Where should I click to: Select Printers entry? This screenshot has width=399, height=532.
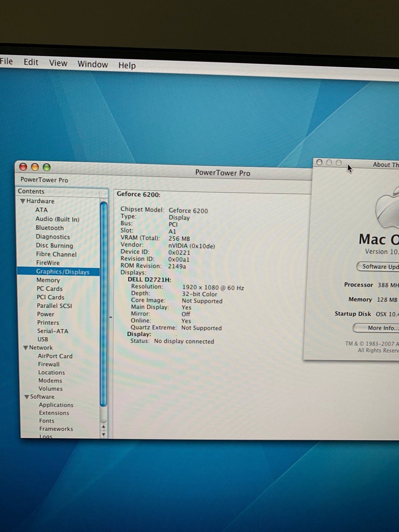click(x=48, y=323)
